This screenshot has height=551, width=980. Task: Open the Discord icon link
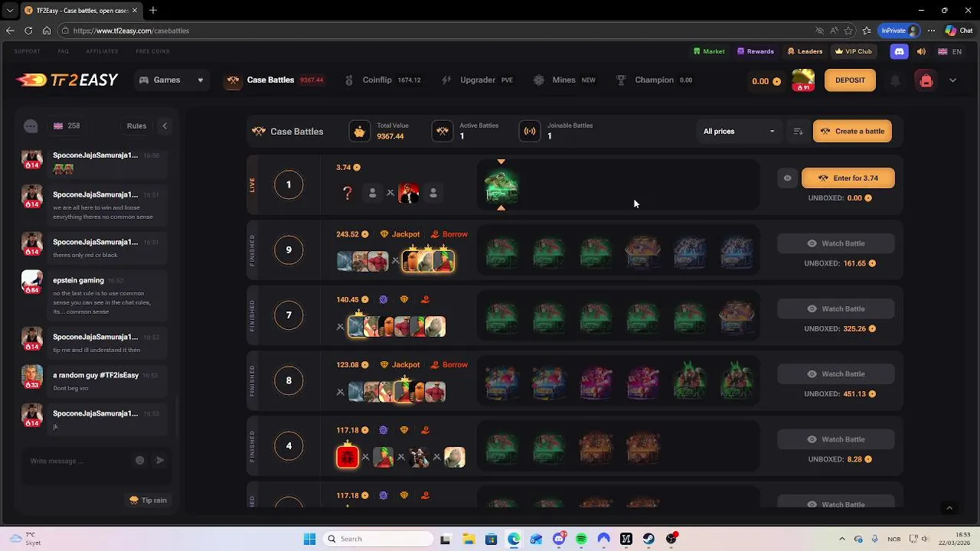(900, 51)
